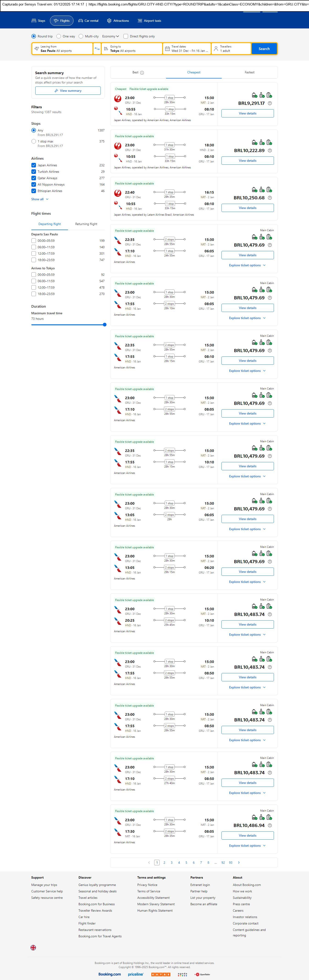Open the Car rental section icon
309x980 pixels.
pos(81,21)
